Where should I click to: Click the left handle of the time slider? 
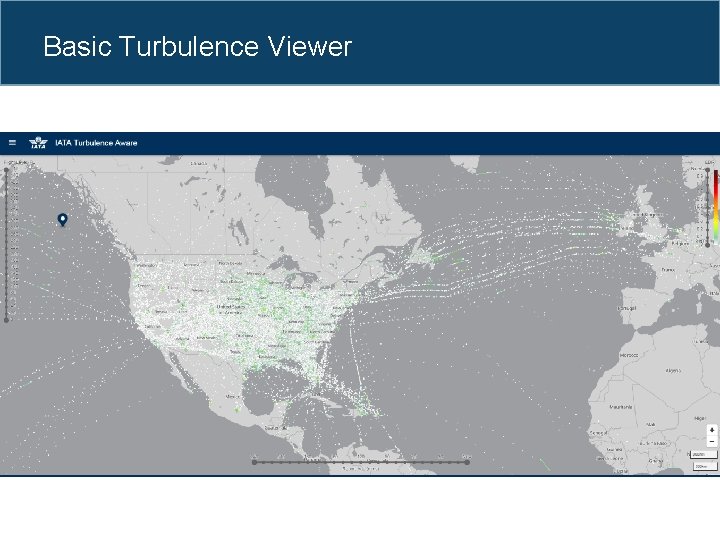click(254, 462)
